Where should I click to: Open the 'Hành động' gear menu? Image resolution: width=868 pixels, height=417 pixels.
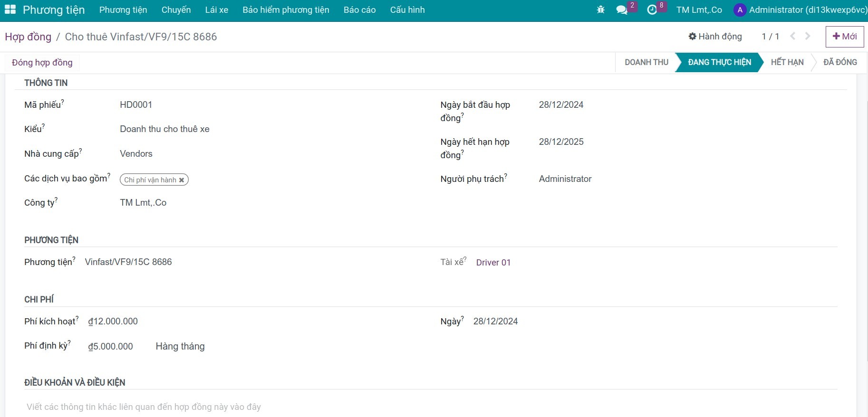coord(715,37)
